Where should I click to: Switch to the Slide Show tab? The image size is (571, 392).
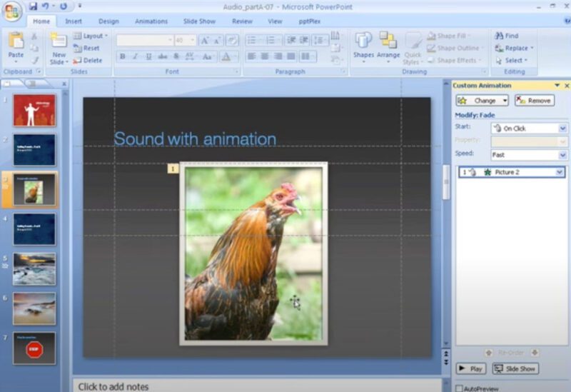click(199, 21)
